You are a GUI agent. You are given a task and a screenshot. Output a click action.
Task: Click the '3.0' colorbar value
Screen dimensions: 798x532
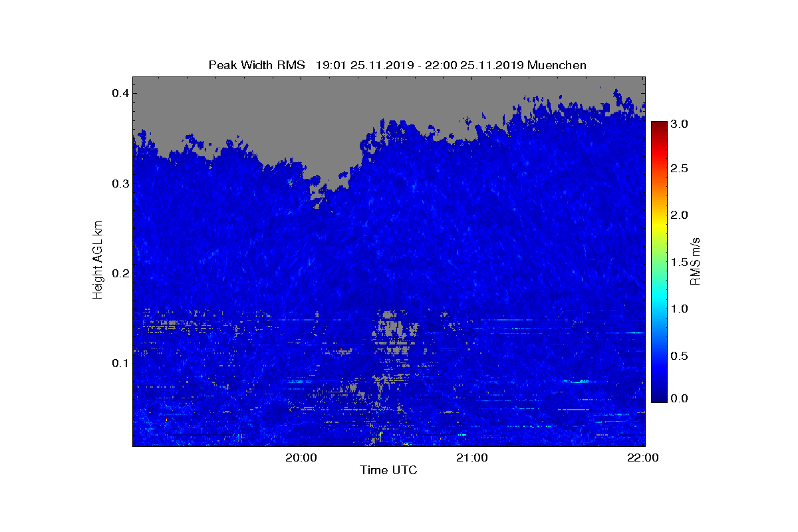point(679,124)
